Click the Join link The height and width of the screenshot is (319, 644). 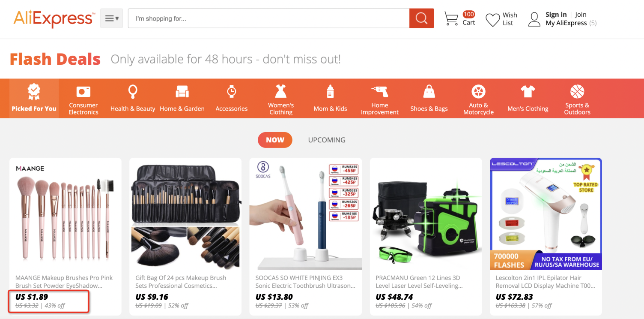coord(581,15)
